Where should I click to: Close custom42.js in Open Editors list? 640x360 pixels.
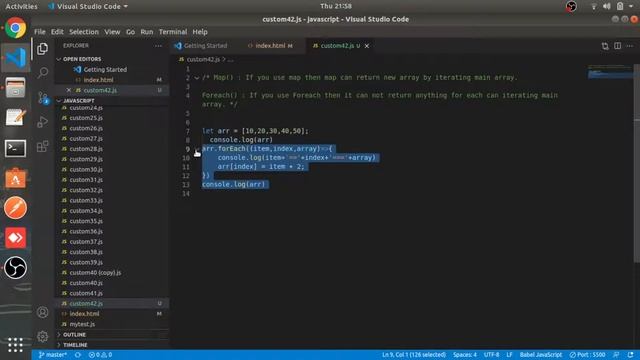click(x=69, y=90)
